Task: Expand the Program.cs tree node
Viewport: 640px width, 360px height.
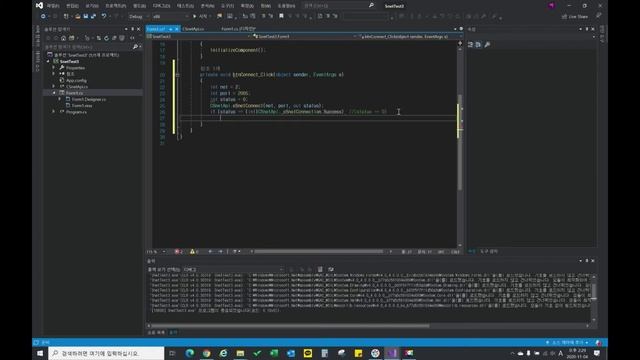Action: click(x=53, y=111)
